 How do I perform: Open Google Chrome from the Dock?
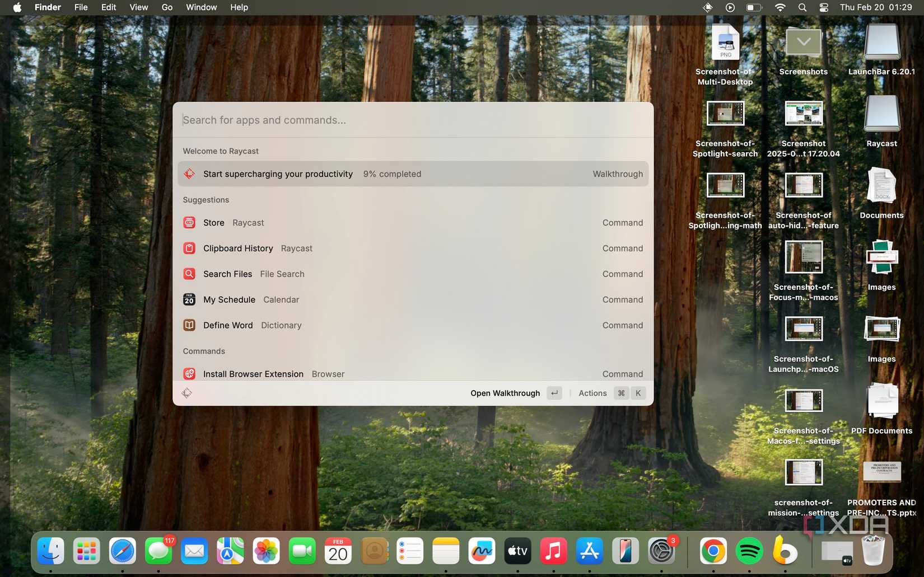pyautogui.click(x=713, y=551)
